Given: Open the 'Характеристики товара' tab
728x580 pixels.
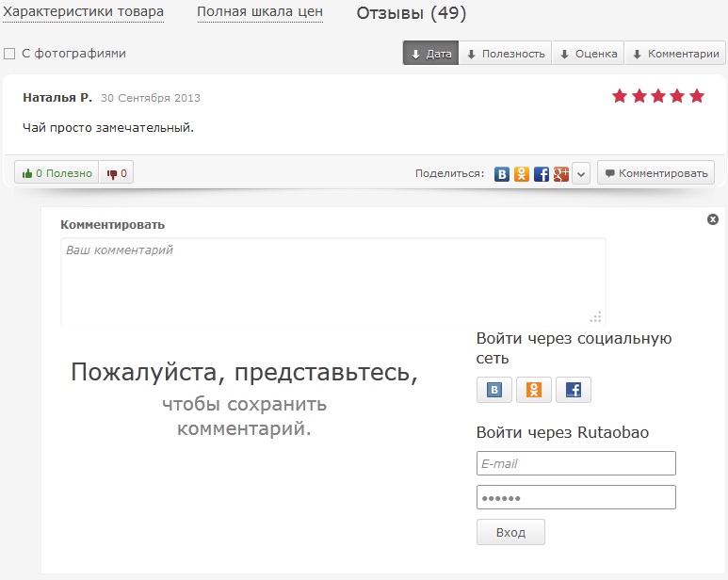Looking at the screenshot, I should [83, 12].
